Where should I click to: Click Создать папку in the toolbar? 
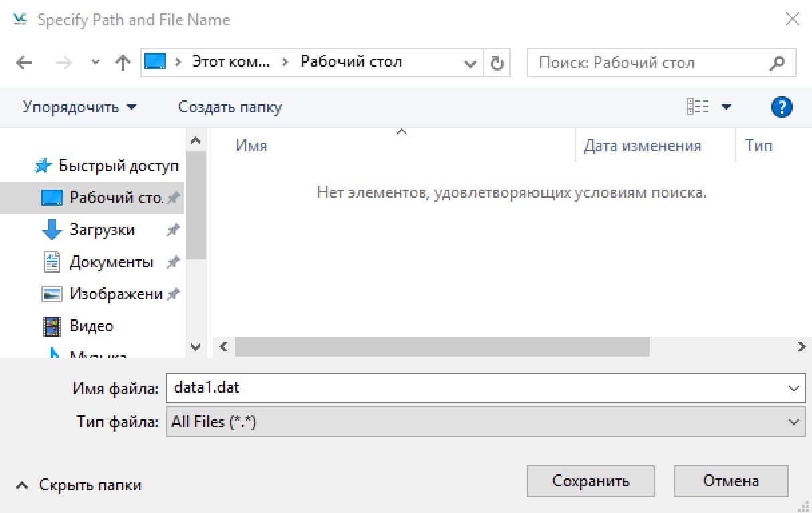230,107
